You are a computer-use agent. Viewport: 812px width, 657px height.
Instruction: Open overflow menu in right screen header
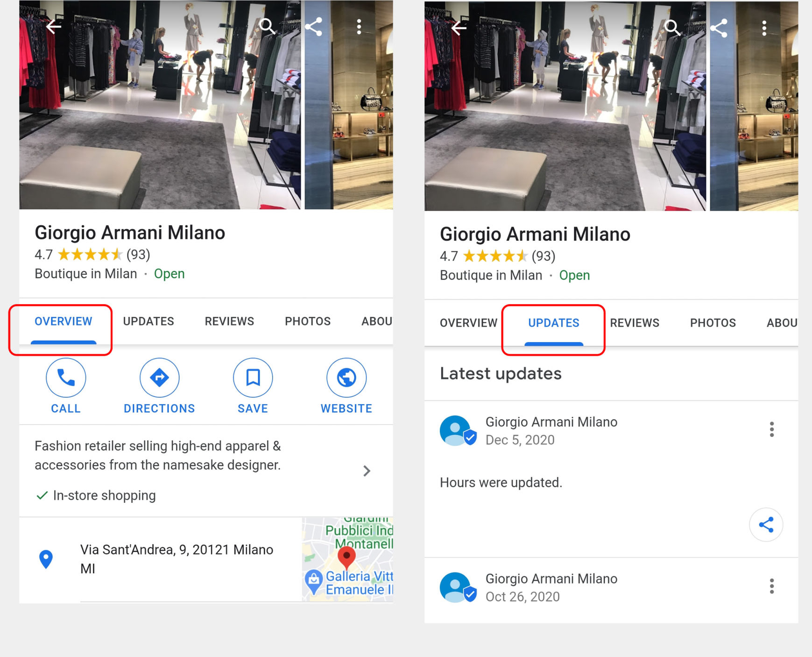(764, 29)
